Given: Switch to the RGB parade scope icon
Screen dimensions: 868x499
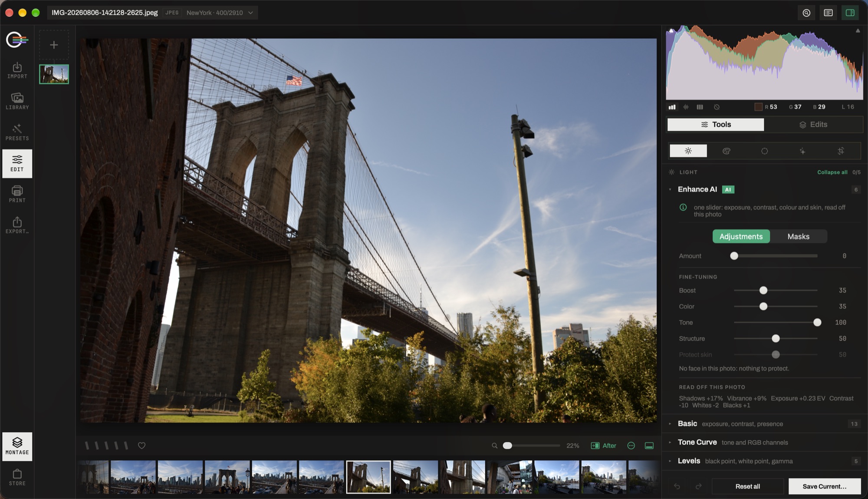Looking at the screenshot, I should (x=700, y=107).
